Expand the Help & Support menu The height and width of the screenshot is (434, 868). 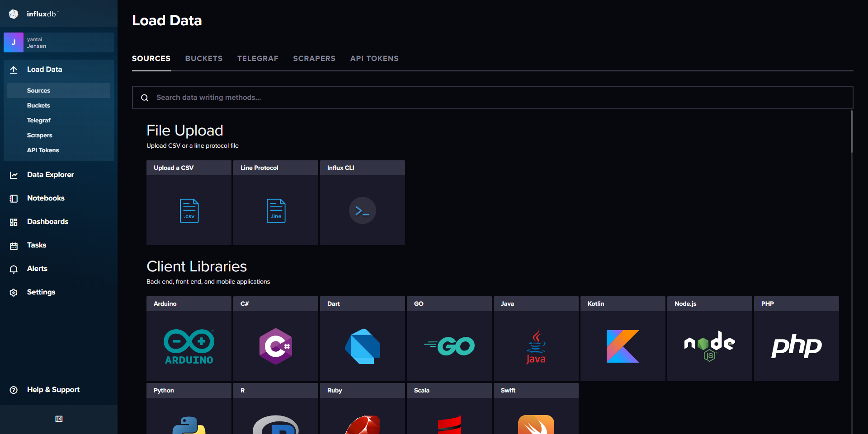click(x=53, y=390)
